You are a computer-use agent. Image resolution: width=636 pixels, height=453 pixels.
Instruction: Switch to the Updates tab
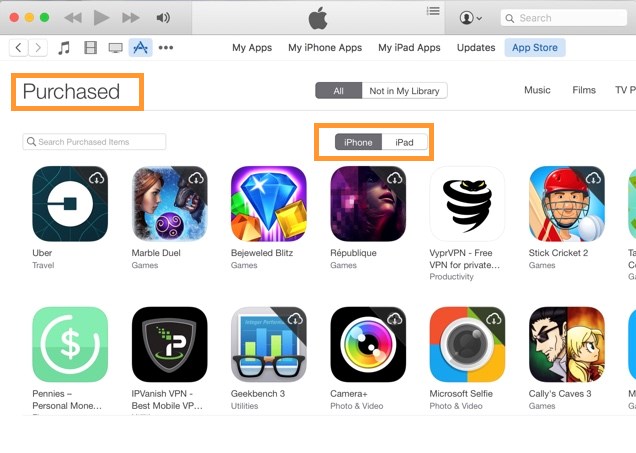click(x=476, y=48)
